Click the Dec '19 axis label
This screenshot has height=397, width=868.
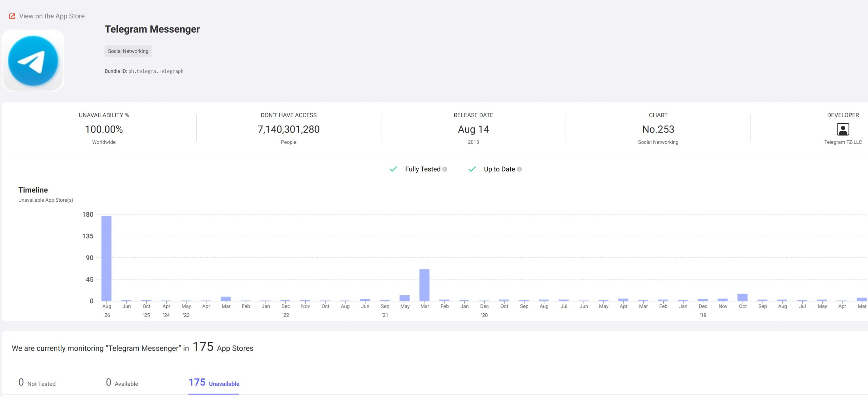[x=703, y=311]
